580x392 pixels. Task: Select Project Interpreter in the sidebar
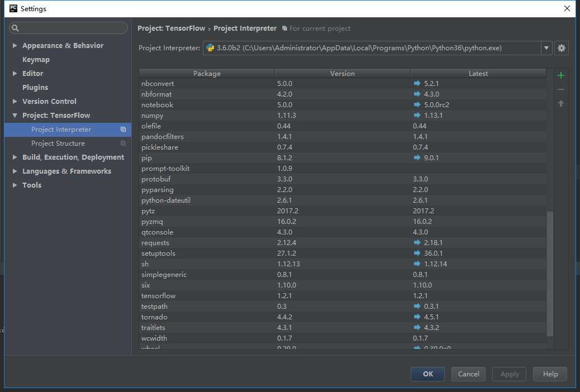pos(68,130)
